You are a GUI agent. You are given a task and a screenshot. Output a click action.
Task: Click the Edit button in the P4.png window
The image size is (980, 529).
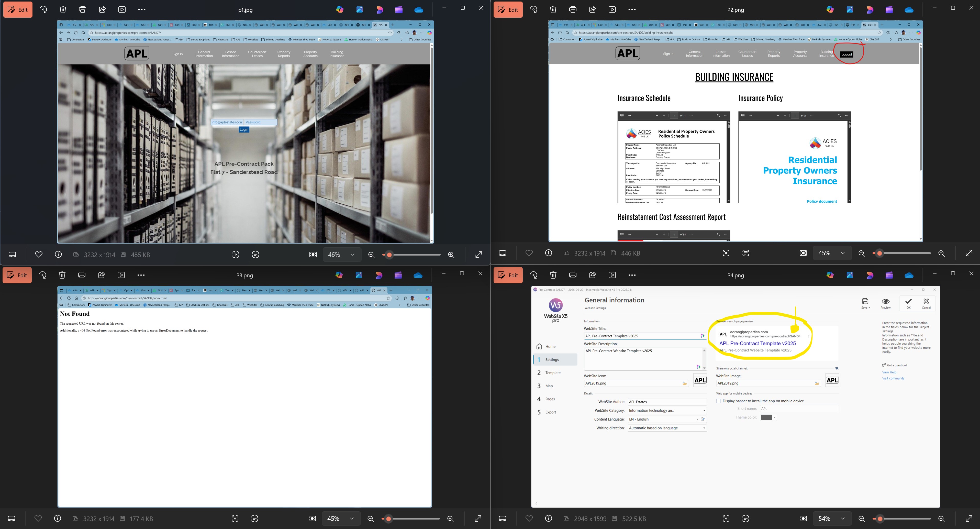(508, 275)
